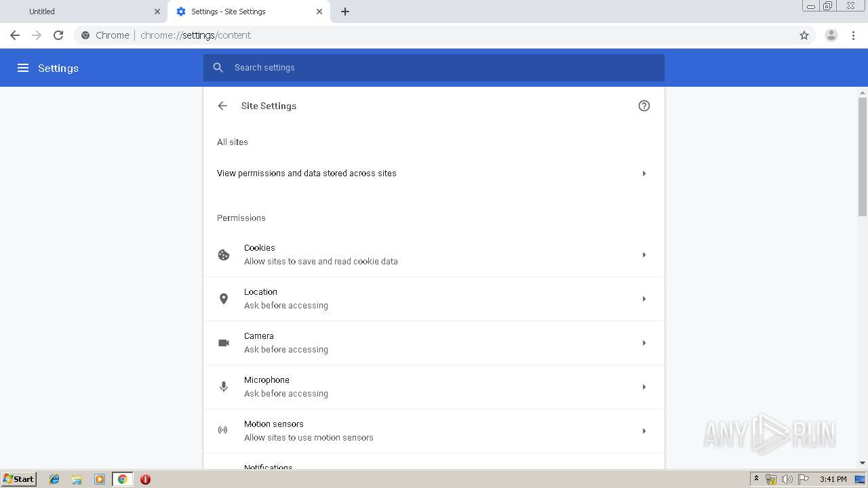868x488 pixels.
Task: Open the Chrome three-dot menu
Action: tap(854, 35)
